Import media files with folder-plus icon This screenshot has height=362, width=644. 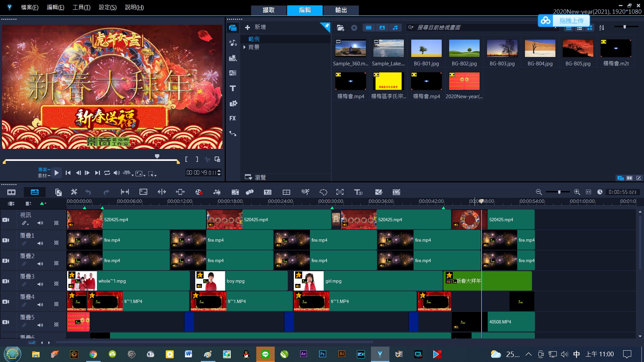pos(340,28)
